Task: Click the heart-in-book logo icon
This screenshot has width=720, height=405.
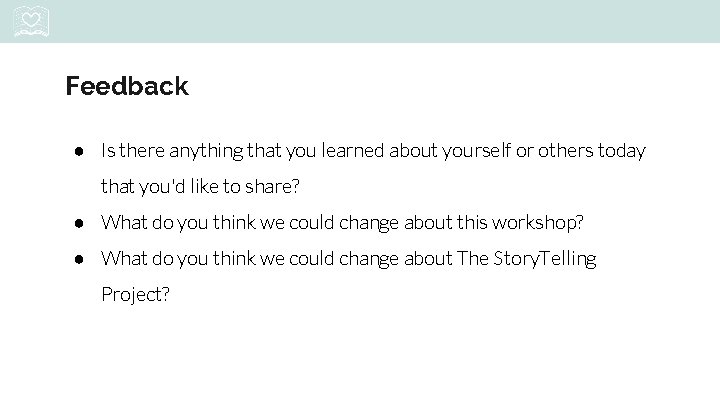Action: (x=33, y=21)
